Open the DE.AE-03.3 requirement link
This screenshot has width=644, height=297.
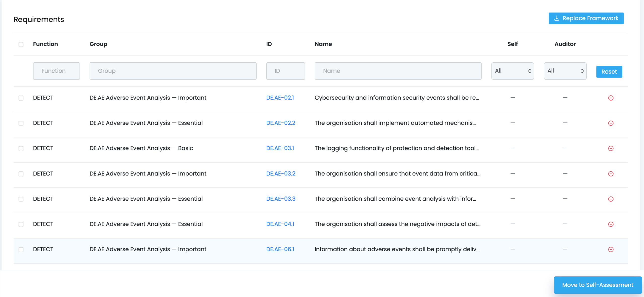(281, 199)
